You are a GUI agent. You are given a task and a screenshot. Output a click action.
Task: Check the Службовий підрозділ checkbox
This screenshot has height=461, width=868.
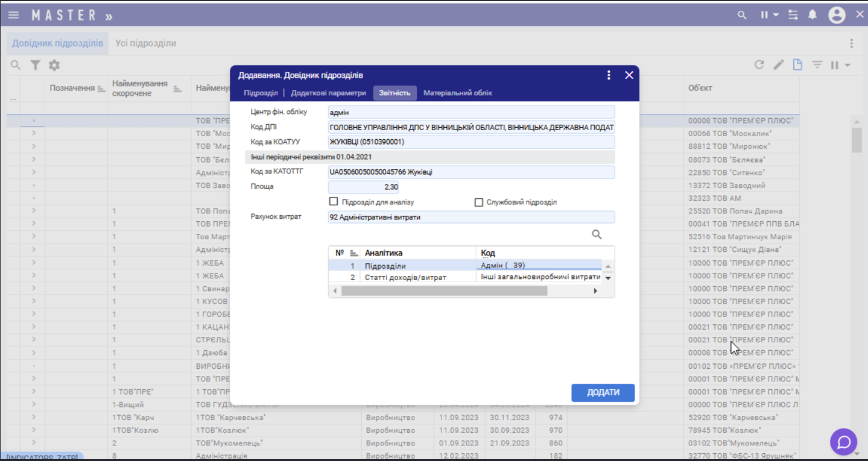tap(479, 202)
